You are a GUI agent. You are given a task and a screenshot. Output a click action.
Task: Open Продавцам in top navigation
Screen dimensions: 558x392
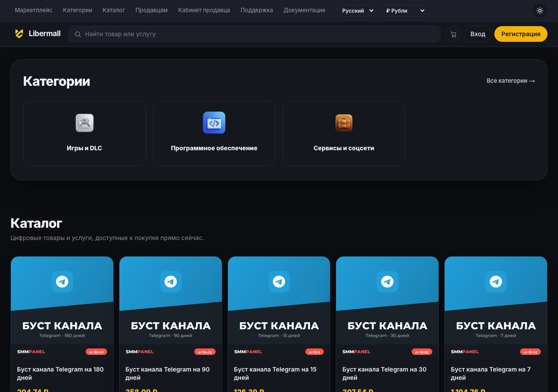click(x=152, y=10)
